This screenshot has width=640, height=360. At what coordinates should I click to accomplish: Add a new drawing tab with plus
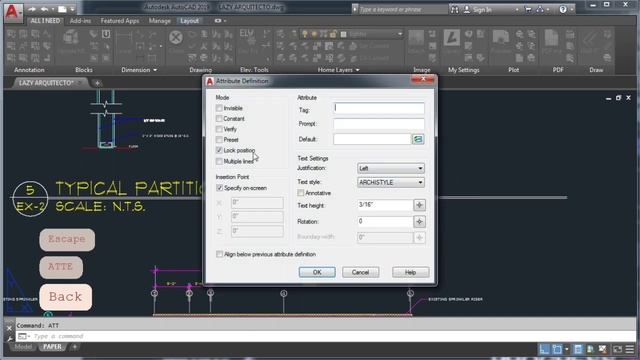(97, 83)
